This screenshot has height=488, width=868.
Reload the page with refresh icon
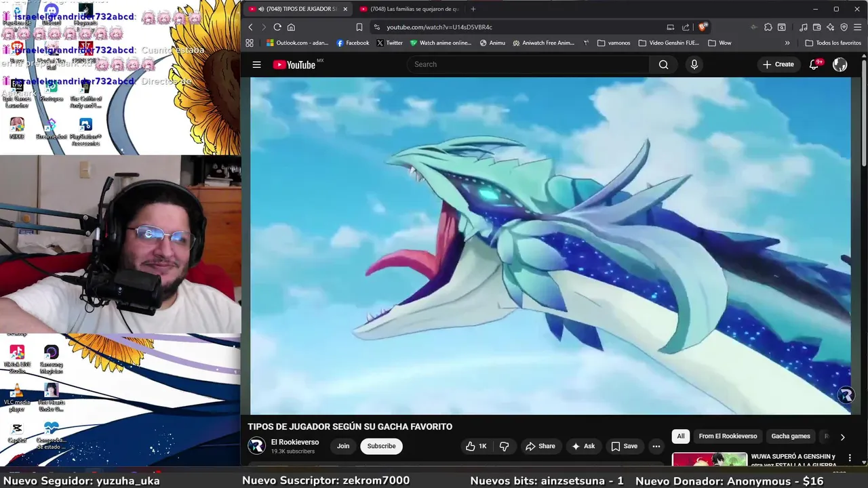pos(277,27)
